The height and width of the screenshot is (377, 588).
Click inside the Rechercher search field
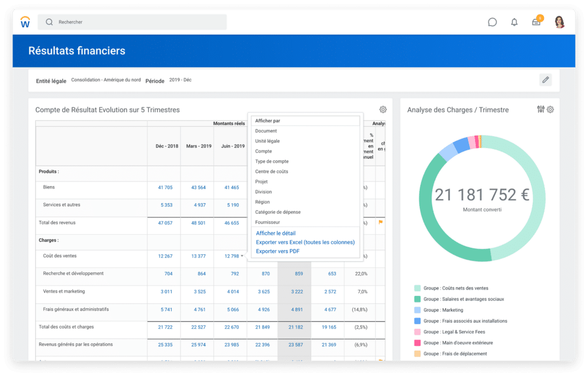pos(118,22)
